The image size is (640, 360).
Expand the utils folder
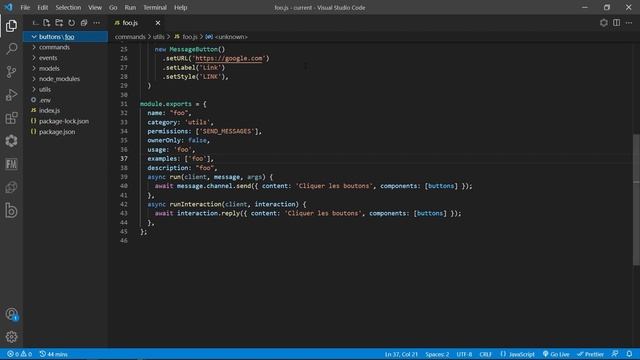pyautogui.click(x=65, y=89)
